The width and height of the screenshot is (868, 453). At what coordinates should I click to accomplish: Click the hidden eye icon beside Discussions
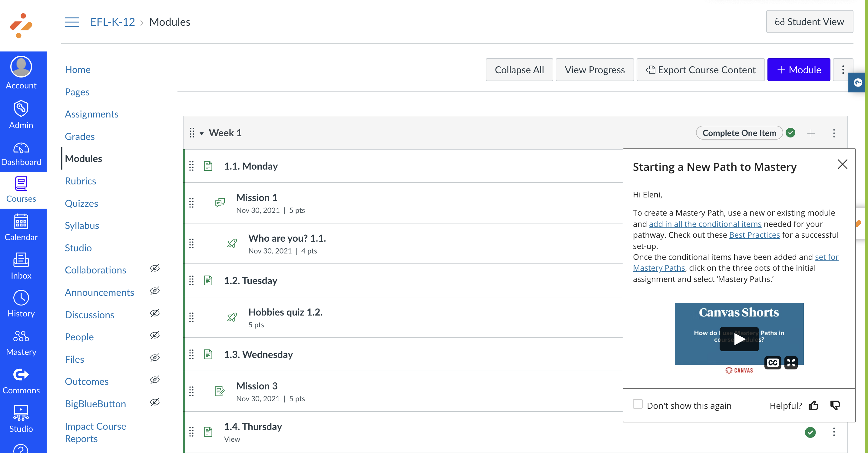(155, 313)
